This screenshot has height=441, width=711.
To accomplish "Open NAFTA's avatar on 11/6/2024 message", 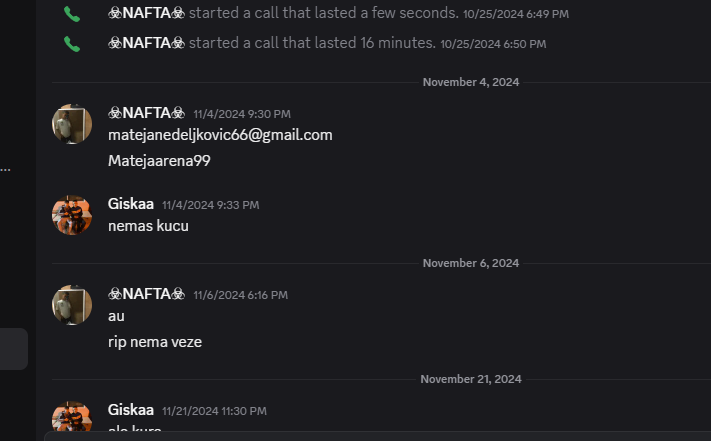I will (x=72, y=305).
